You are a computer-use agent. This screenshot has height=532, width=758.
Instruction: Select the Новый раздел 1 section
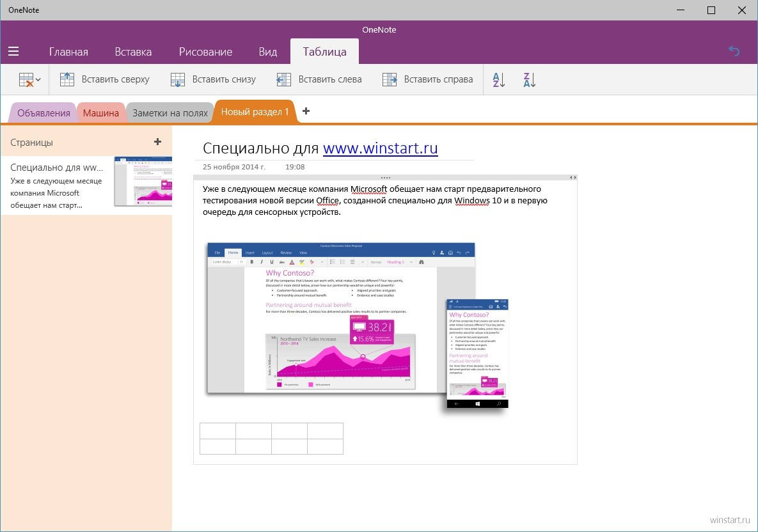[x=255, y=112]
